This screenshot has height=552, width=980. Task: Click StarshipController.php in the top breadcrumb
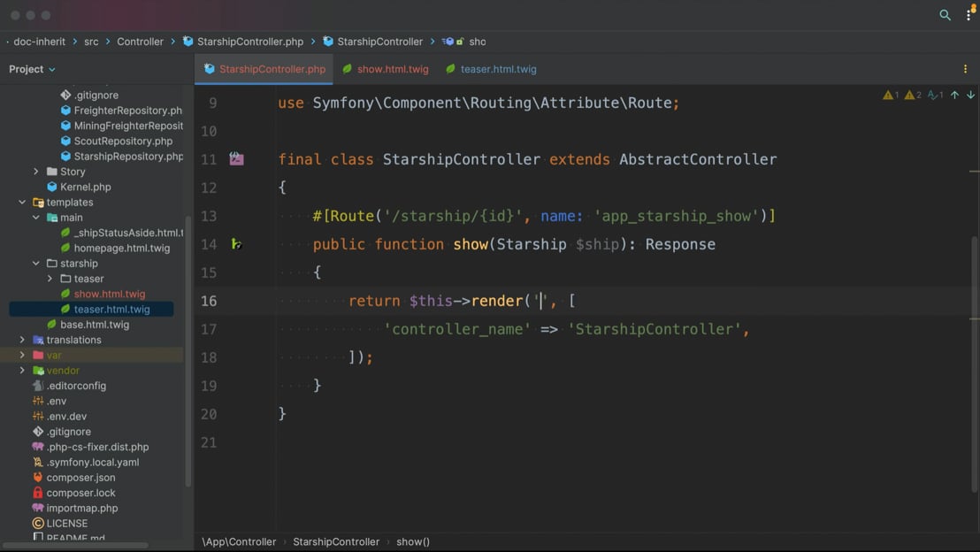[x=243, y=42]
